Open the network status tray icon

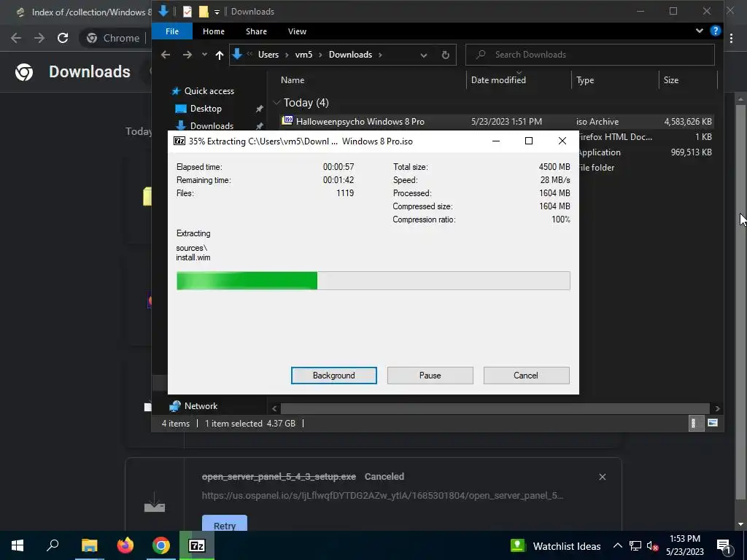tap(635, 545)
